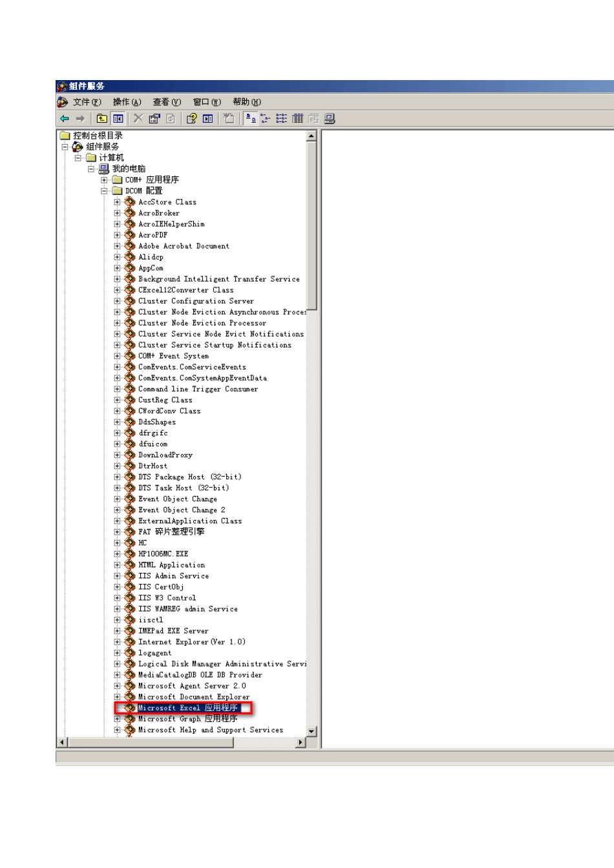
Task: Click the HP1006MC.EXE component icon
Action: point(130,554)
